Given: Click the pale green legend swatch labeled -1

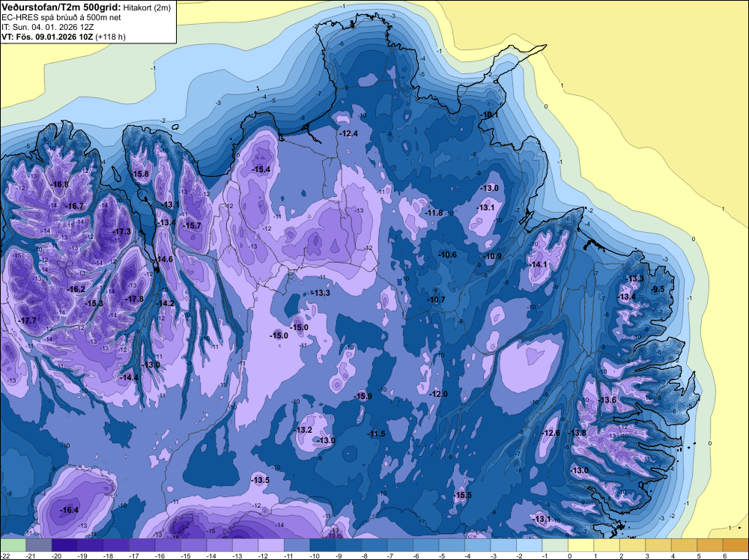Looking at the screenshot, I should coord(554,545).
